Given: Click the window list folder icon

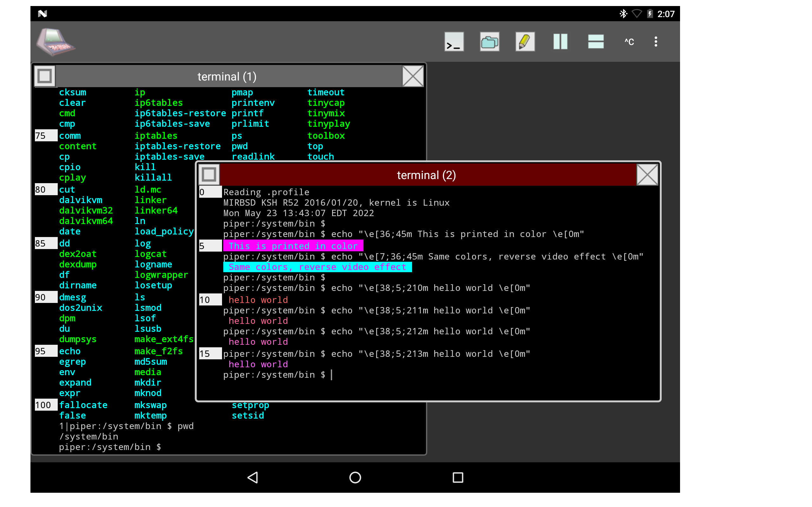Looking at the screenshot, I should 489,41.
